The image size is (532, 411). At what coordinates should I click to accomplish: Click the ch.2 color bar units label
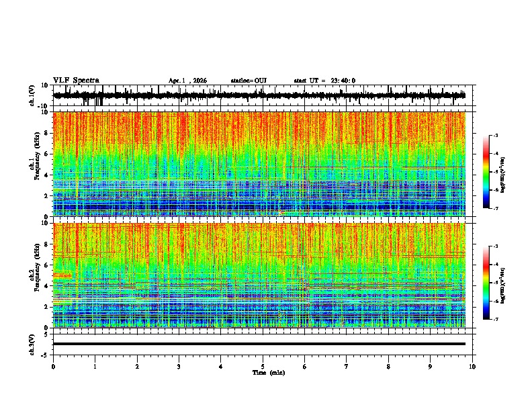click(x=503, y=285)
